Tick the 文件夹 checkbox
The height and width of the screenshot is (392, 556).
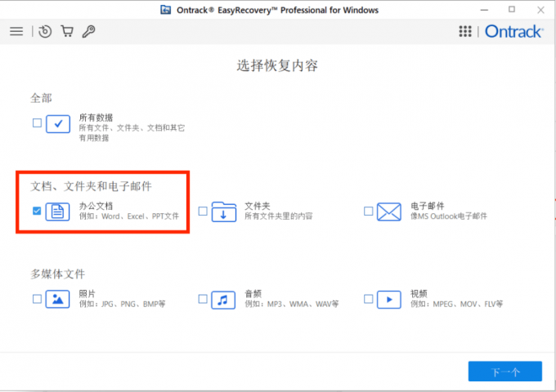[x=202, y=211]
